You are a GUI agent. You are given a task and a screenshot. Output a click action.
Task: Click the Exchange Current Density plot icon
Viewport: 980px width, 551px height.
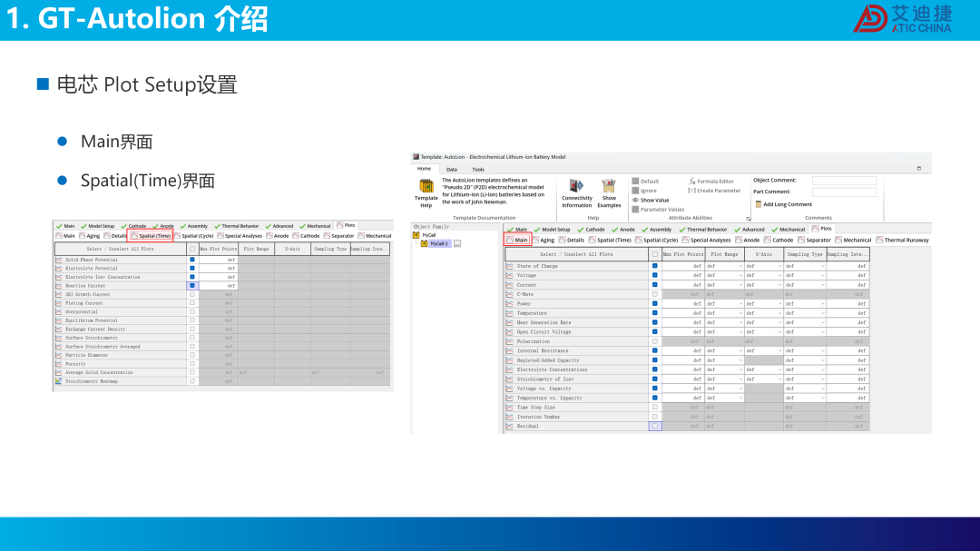point(59,329)
